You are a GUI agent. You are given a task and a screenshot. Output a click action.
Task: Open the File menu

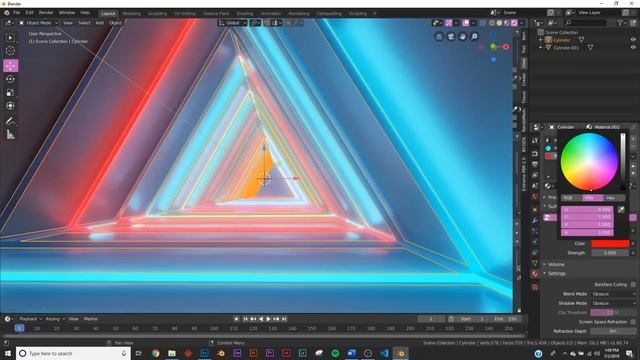(16, 13)
